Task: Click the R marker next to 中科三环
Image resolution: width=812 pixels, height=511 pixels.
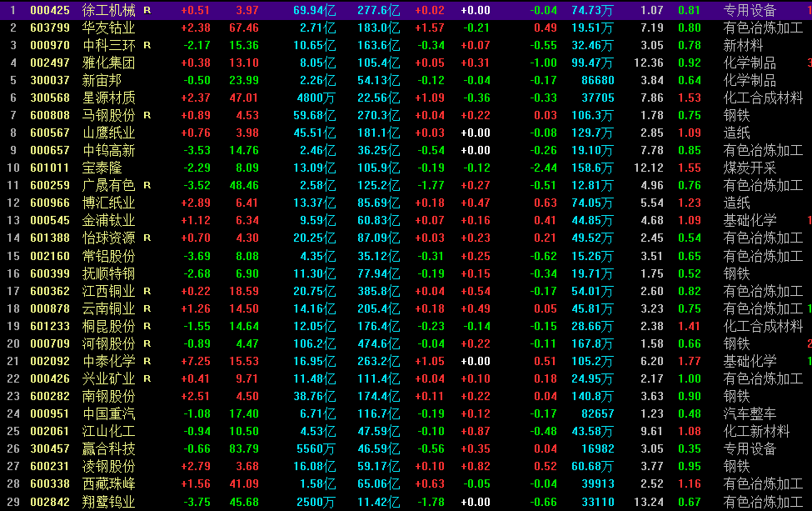Action: 147,45
